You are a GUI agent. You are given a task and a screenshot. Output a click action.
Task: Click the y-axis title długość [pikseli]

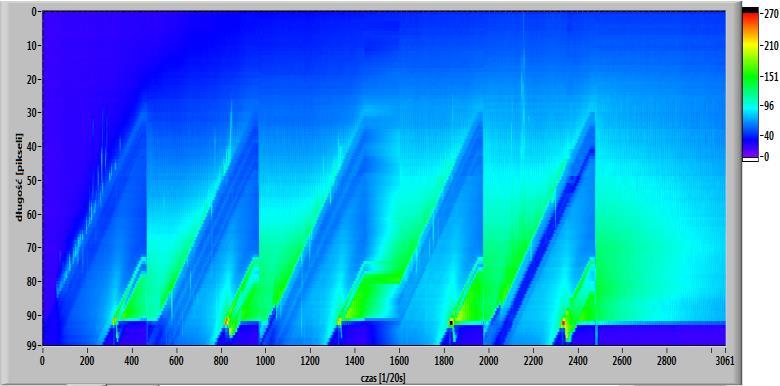[x=19, y=177]
